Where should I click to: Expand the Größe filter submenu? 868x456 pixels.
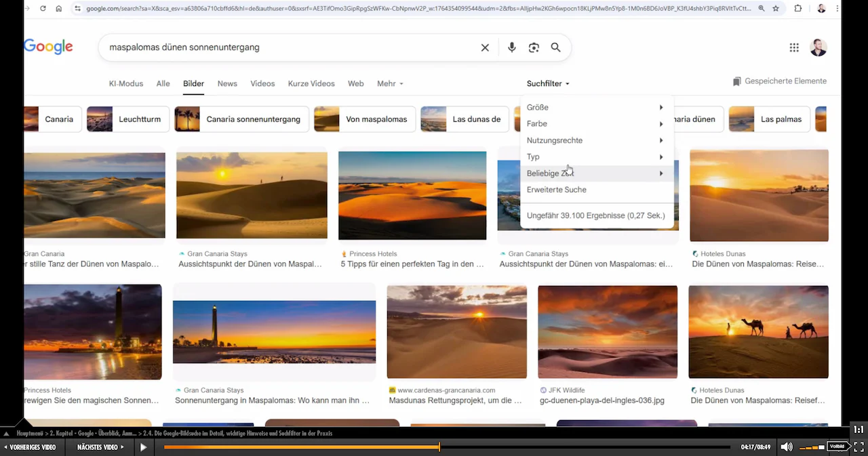597,107
